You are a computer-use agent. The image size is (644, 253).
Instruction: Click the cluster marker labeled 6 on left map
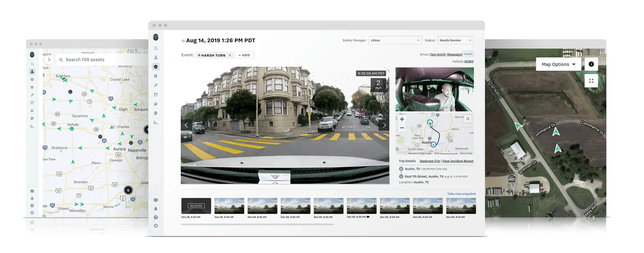(128, 190)
